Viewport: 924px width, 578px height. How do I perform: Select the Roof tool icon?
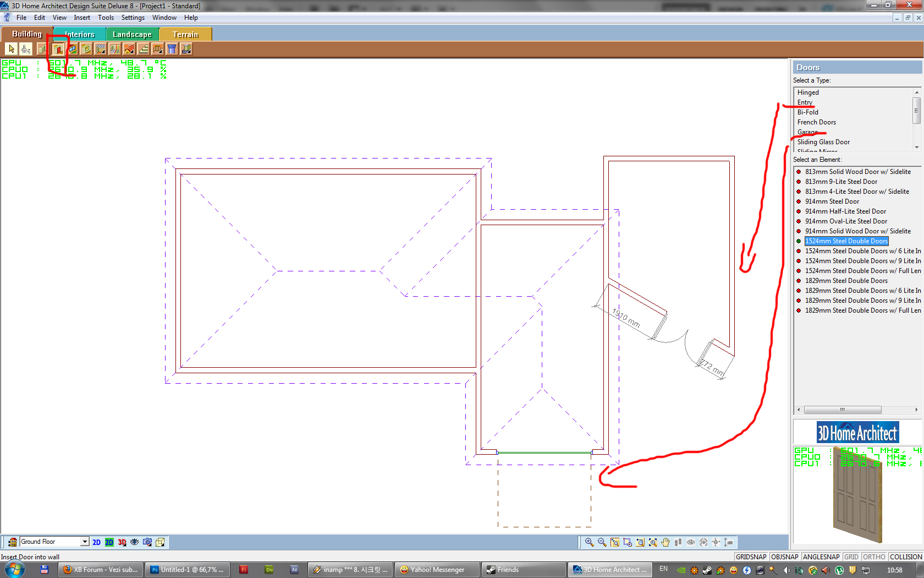click(129, 50)
